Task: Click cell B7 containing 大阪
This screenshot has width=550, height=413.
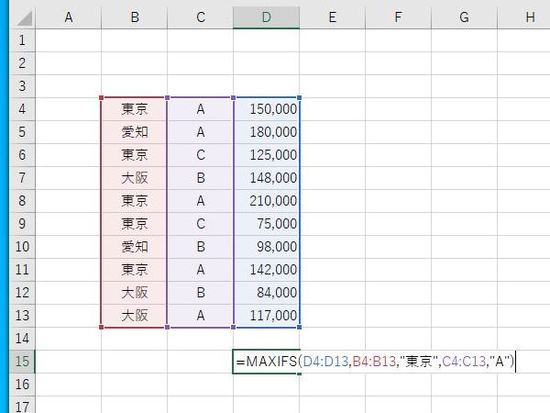Action: pos(135,178)
